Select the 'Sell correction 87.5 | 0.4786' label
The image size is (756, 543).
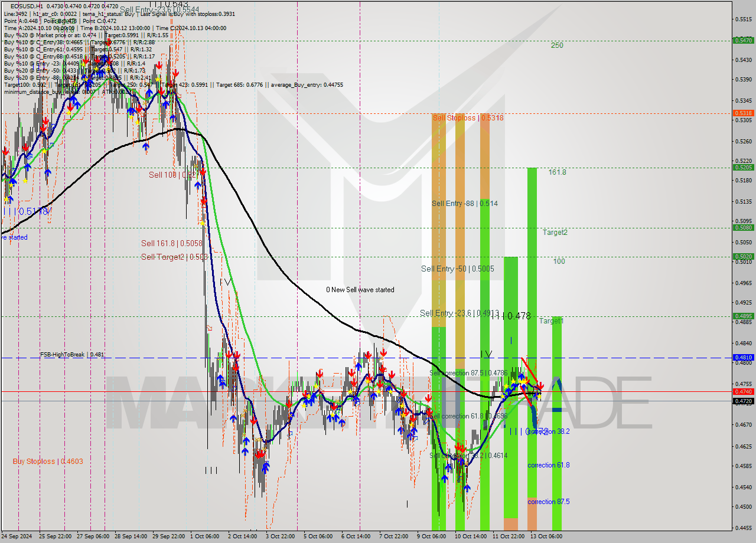(x=468, y=373)
